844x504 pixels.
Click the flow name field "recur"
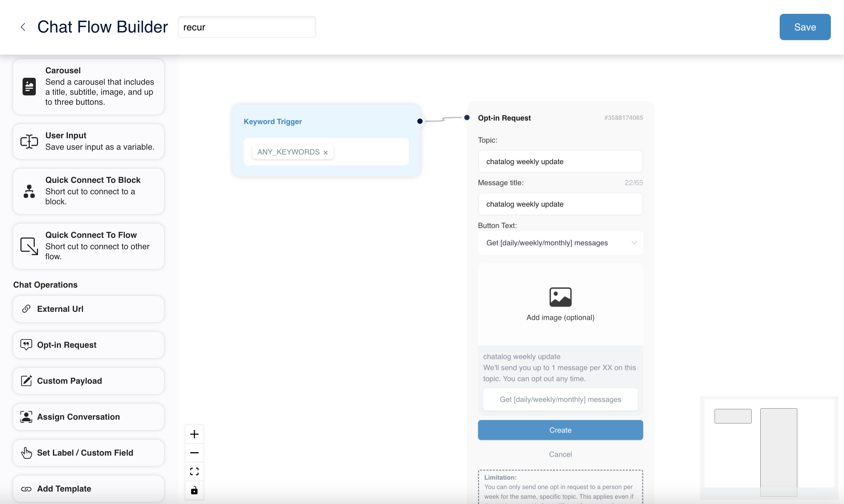point(247,27)
